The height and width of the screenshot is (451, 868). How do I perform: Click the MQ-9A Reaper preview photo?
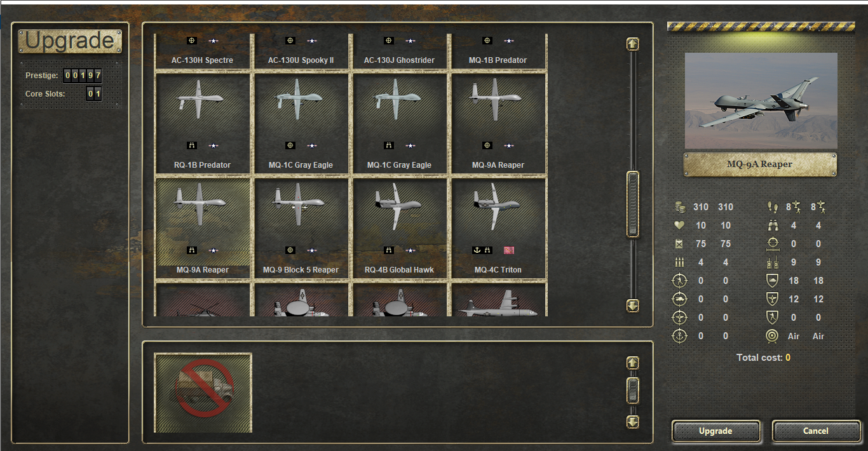click(761, 101)
